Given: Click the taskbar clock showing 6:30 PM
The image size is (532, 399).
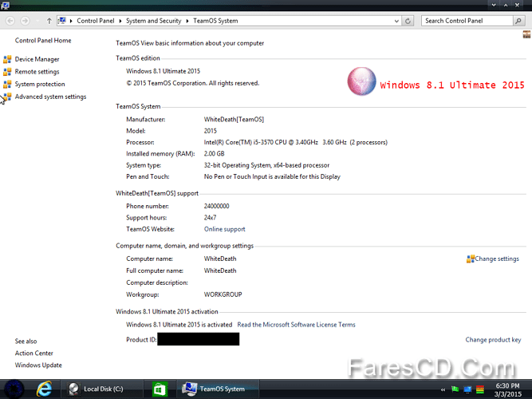Looking at the screenshot, I should point(508,390).
